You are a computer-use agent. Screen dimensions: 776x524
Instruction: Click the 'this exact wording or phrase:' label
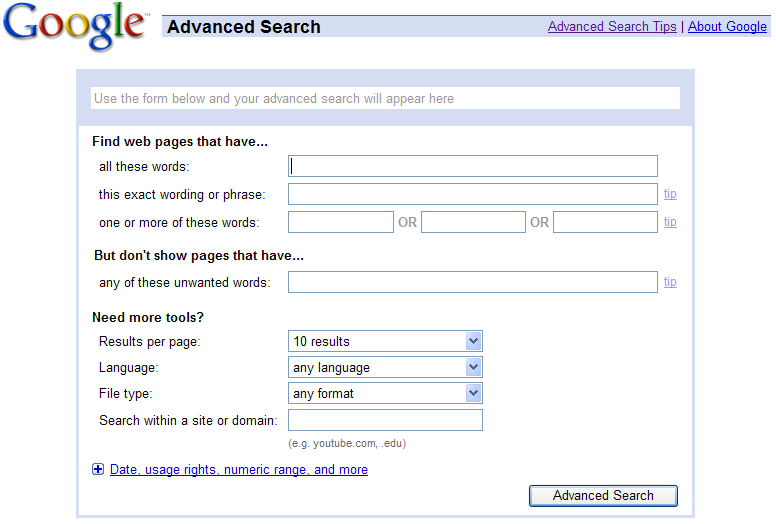point(182,195)
